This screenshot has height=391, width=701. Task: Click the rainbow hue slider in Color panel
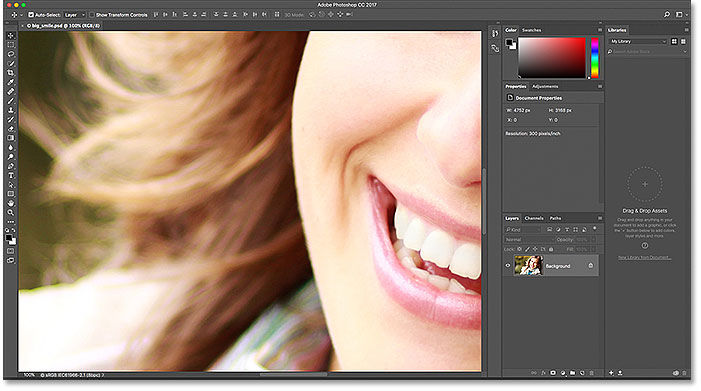(x=595, y=58)
